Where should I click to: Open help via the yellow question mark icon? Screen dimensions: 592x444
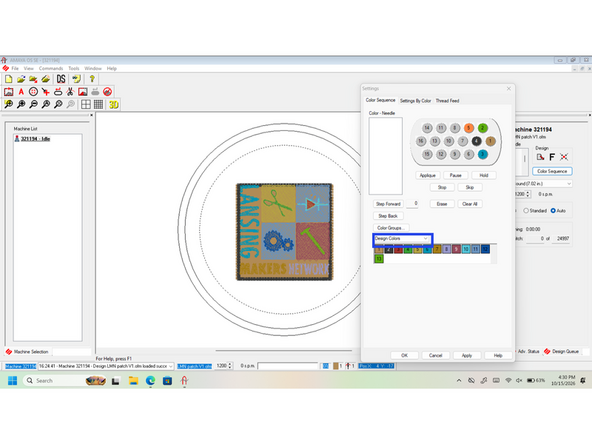coord(92,79)
